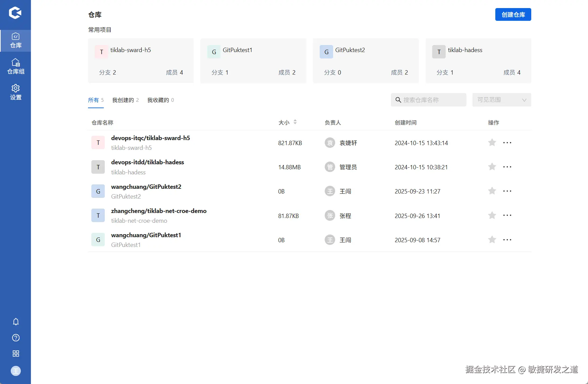Screen dimensions: 588x384
Task: Open the apps grid icon near the bottom sidebar
Action: point(15,353)
